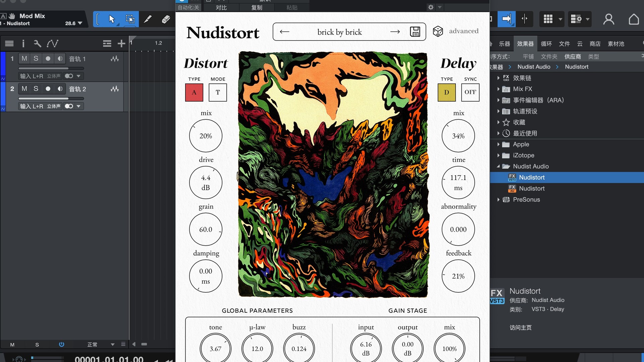This screenshot has width=644, height=362.
Task: Switch to the 商店 browser tab
Action: [x=595, y=44]
